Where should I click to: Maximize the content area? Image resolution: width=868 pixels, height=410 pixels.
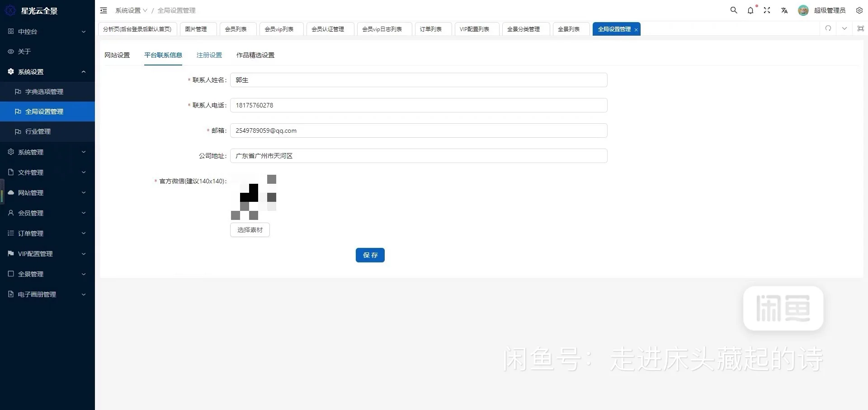[861, 28]
